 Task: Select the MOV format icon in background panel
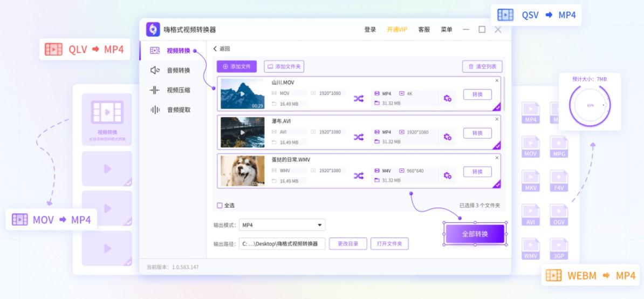pos(531,147)
